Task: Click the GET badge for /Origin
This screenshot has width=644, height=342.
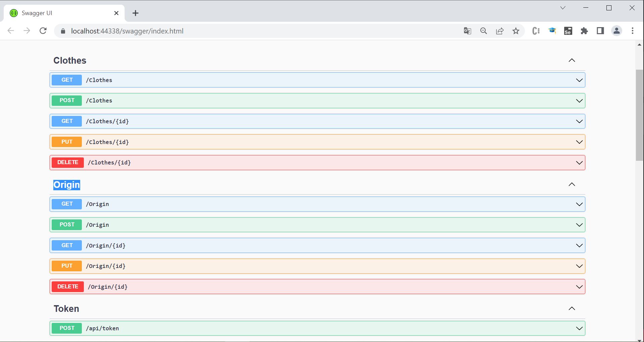Action: 67,204
